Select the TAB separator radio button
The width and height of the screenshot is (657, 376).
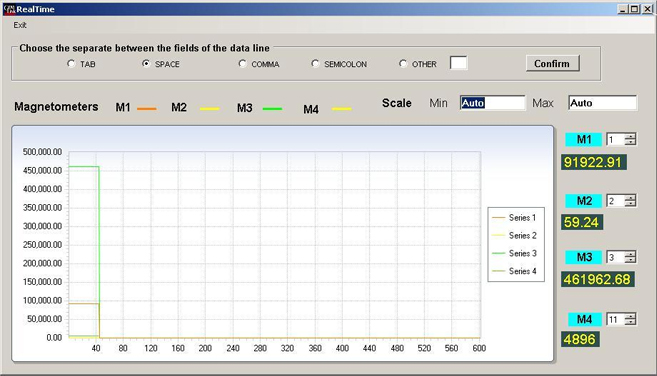(x=71, y=63)
